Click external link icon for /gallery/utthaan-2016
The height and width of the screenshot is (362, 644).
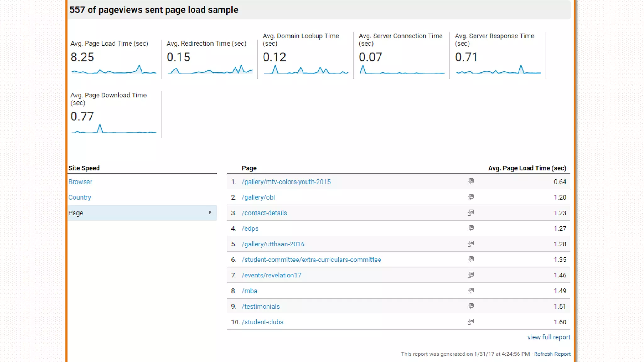470,244
